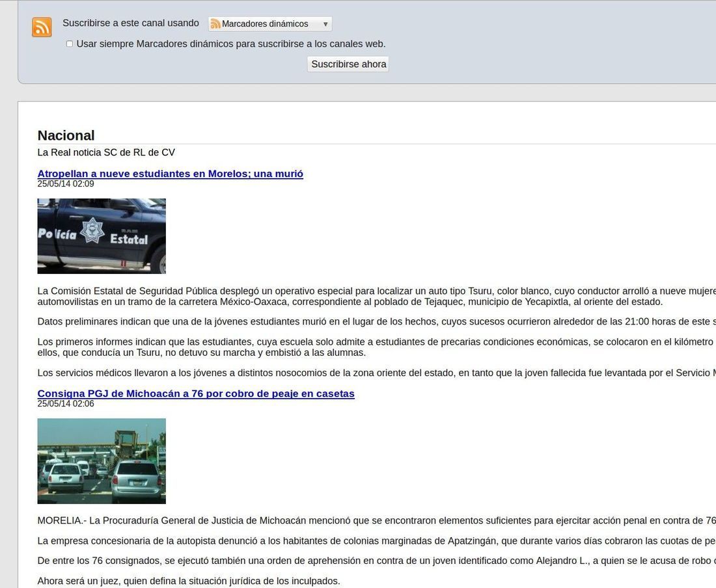Image resolution: width=716 pixels, height=588 pixels.
Task: Click the date 25/05/14 02:06
Action: coord(66,404)
